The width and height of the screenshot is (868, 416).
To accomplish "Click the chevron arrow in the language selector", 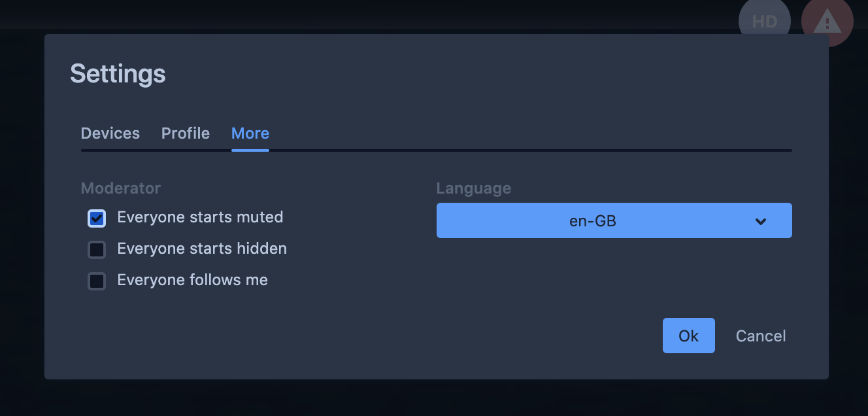I will tap(760, 221).
